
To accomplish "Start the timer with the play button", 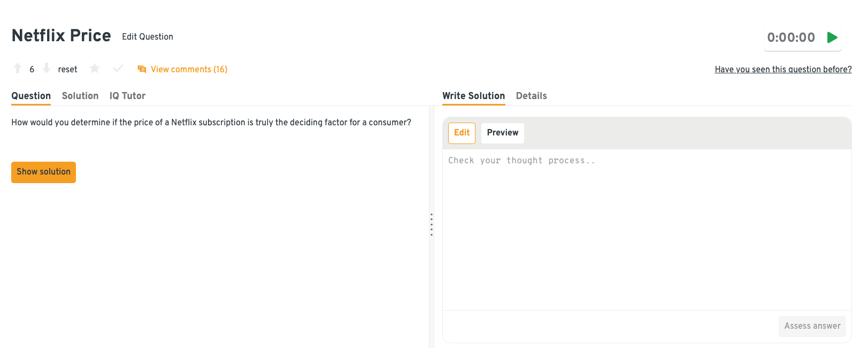I will coord(832,37).
